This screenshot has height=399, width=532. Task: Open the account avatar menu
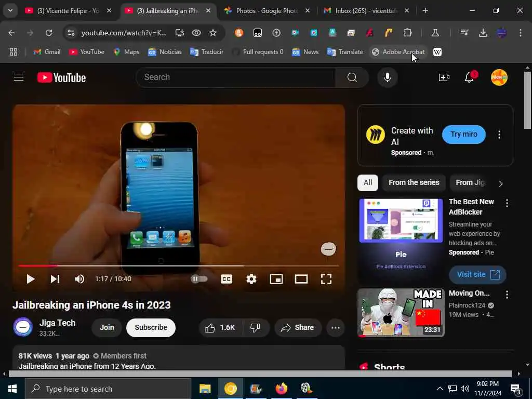coord(499,77)
